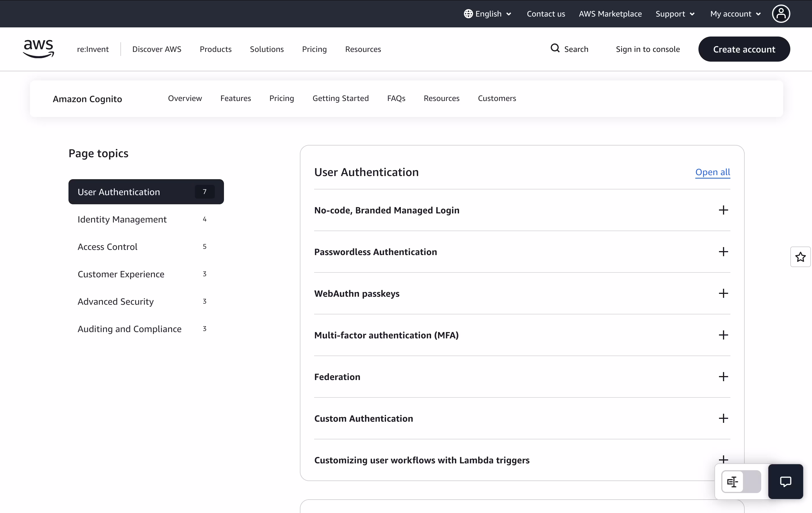Open the Support dropdown menu
Viewport: 812px width, 513px height.
pos(675,14)
